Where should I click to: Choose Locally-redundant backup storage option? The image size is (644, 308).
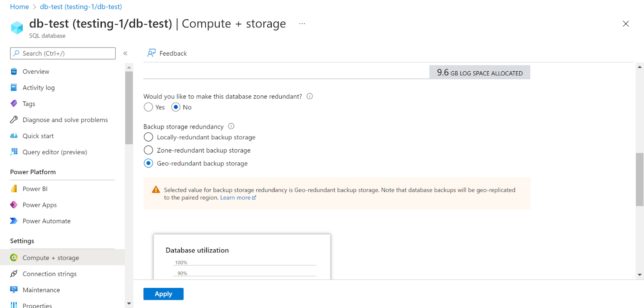tap(149, 137)
